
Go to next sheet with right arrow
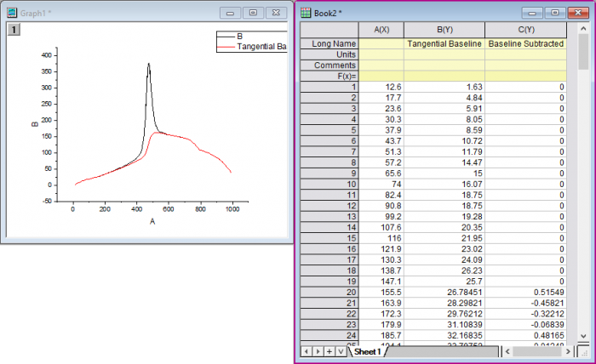318,350
